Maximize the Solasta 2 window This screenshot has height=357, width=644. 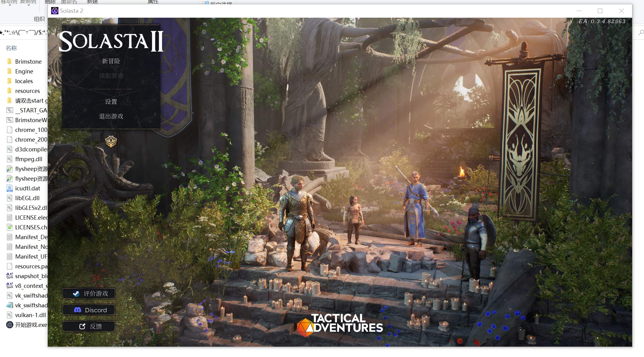click(600, 11)
